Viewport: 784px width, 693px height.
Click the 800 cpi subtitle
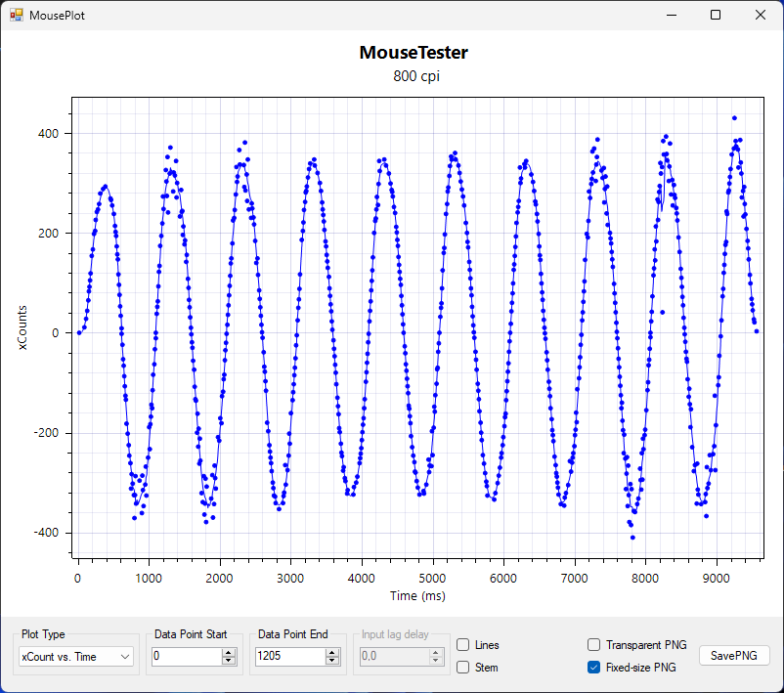pos(416,76)
